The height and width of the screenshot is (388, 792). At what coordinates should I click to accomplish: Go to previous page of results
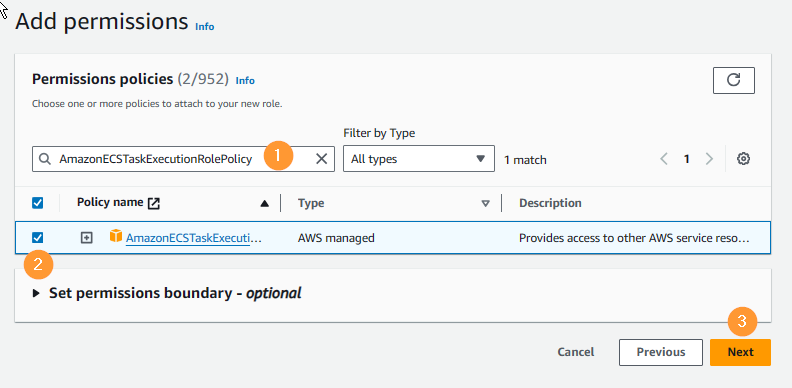click(x=664, y=159)
